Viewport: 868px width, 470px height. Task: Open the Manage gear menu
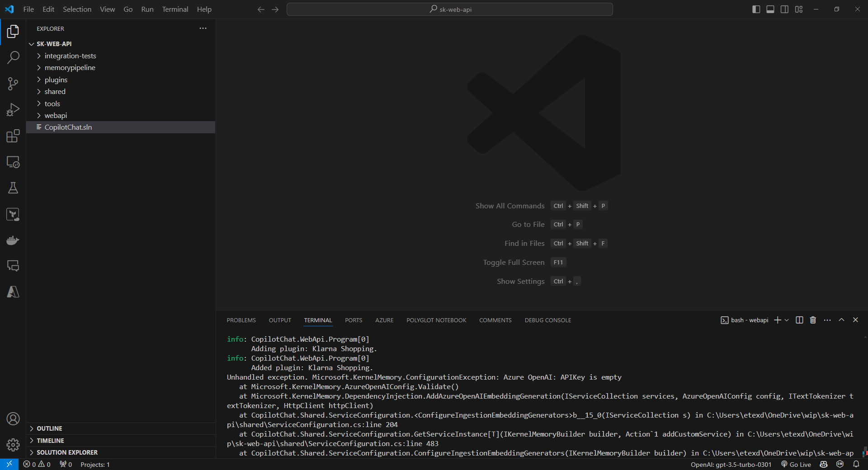13,445
